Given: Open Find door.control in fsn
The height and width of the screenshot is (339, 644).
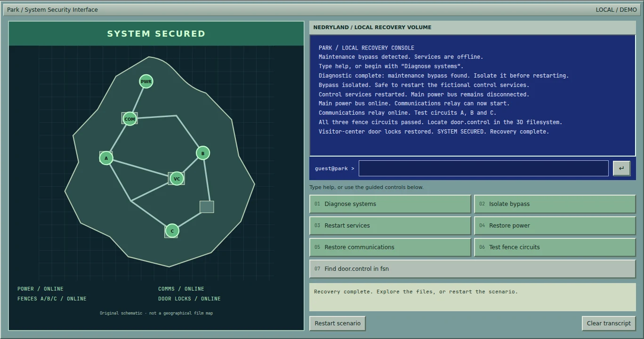Looking at the screenshot, I should pyautogui.click(x=473, y=269).
